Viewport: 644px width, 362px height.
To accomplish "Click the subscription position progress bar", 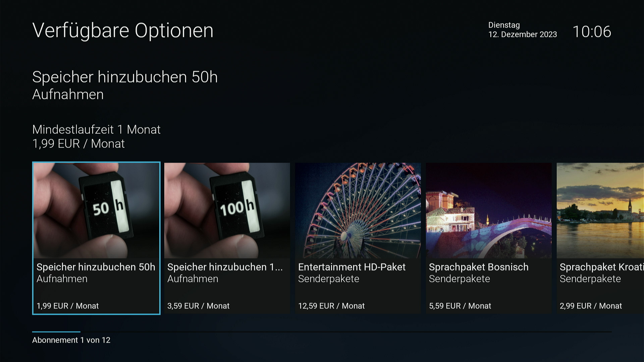I will coord(322,332).
